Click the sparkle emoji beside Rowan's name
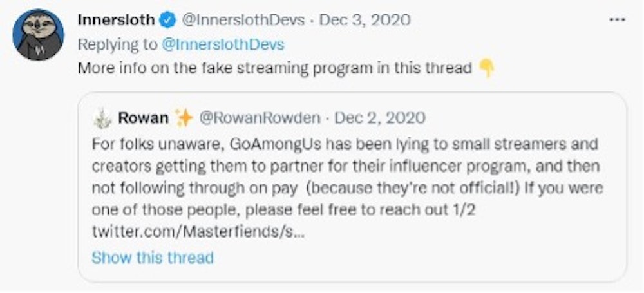The width and height of the screenshot is (644, 293). pyautogui.click(x=184, y=118)
